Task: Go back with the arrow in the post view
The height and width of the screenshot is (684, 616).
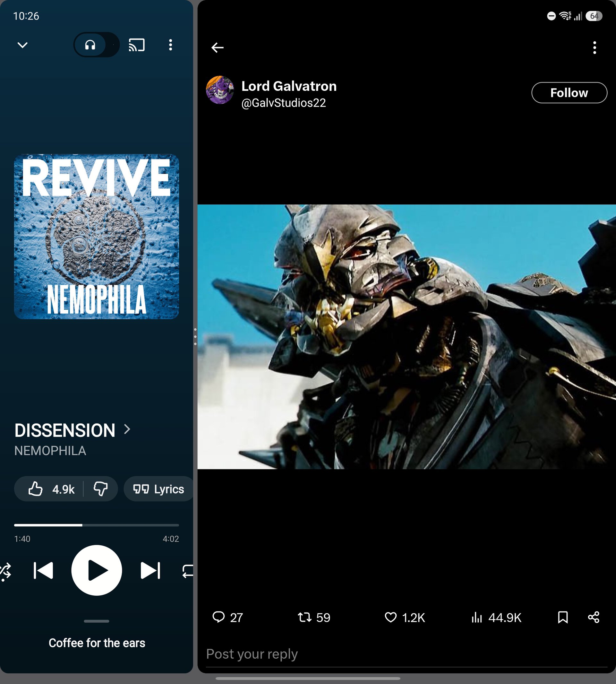Action: tap(217, 48)
